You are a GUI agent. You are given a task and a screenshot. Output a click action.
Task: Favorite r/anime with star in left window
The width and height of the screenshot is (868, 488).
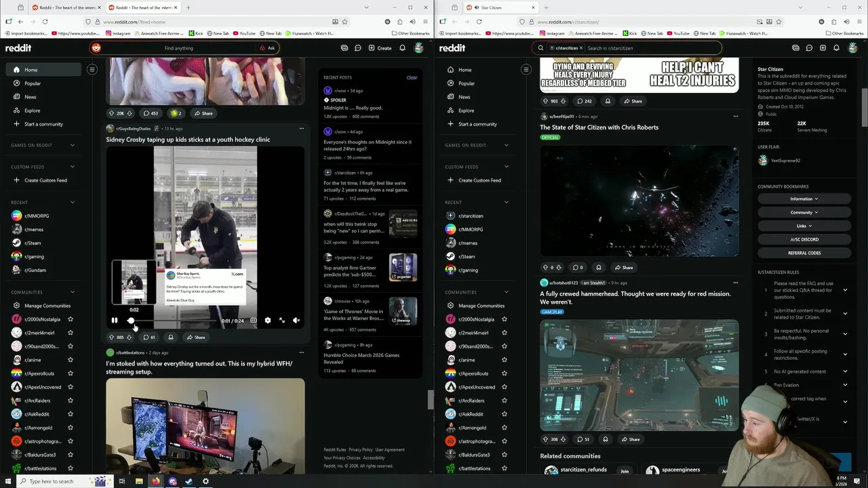[71, 360]
